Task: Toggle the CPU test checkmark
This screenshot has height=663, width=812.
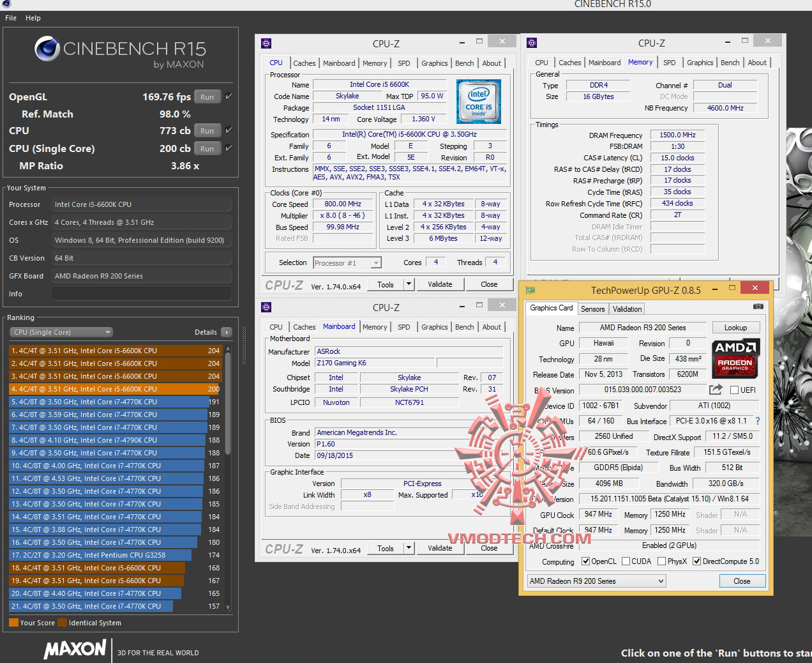Action: (229, 130)
